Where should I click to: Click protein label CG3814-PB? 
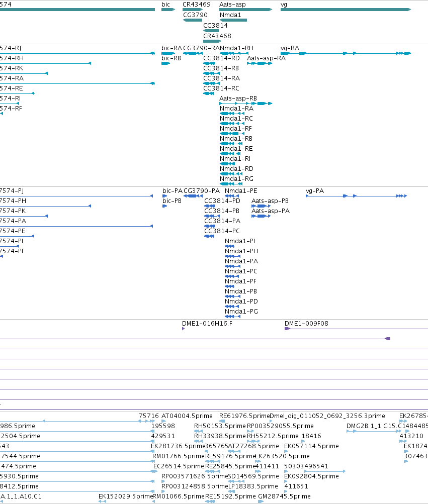222,211
